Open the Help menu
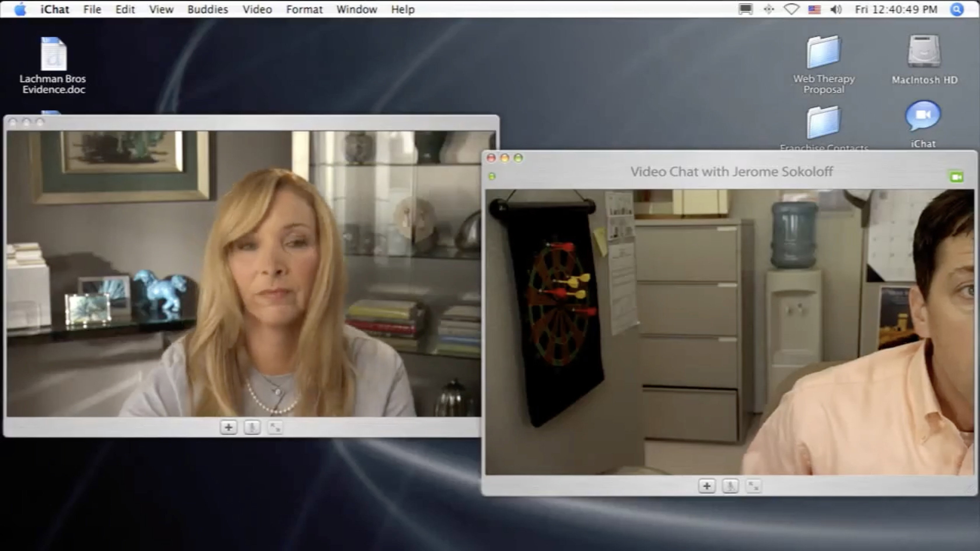The image size is (980, 551). click(x=403, y=9)
